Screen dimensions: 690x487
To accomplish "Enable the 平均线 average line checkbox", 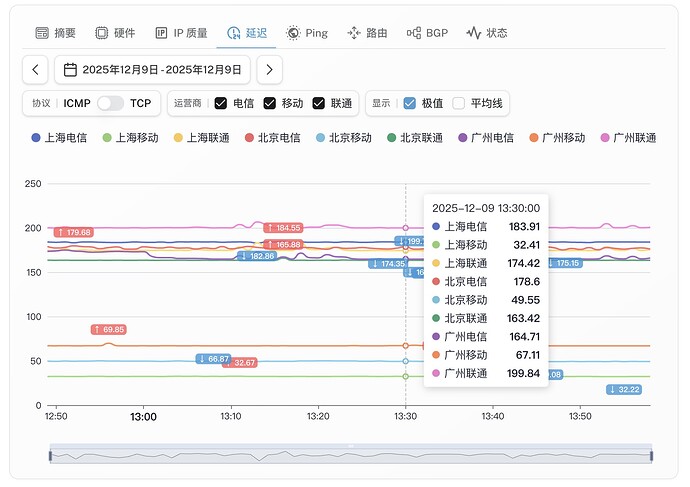I will point(459,103).
